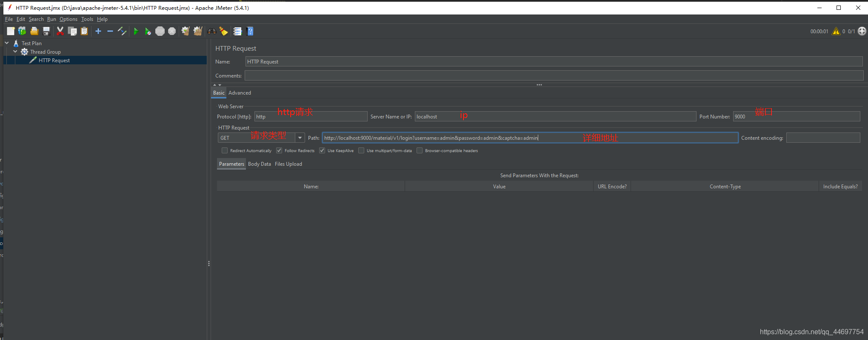This screenshot has height=340, width=868.
Task: Switch to the Advanced tab
Action: pyautogui.click(x=240, y=93)
